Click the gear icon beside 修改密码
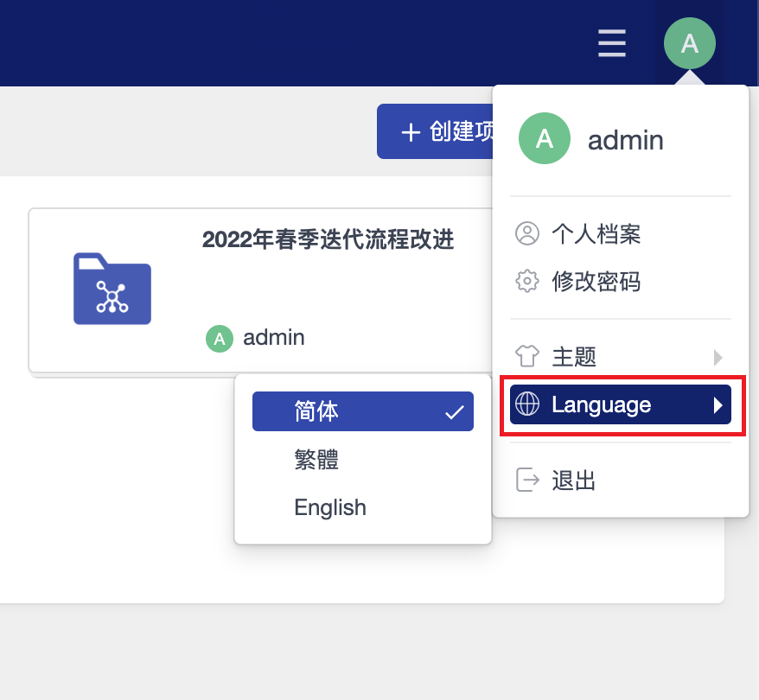 click(x=526, y=281)
